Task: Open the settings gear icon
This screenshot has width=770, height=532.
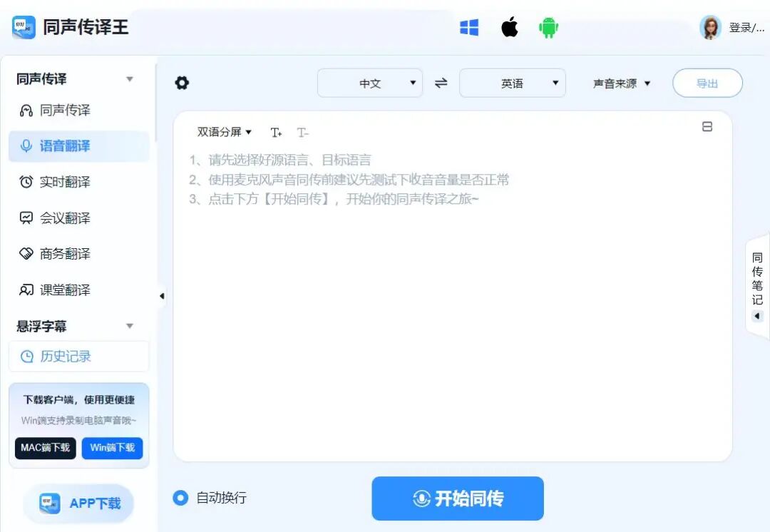Action: point(182,83)
